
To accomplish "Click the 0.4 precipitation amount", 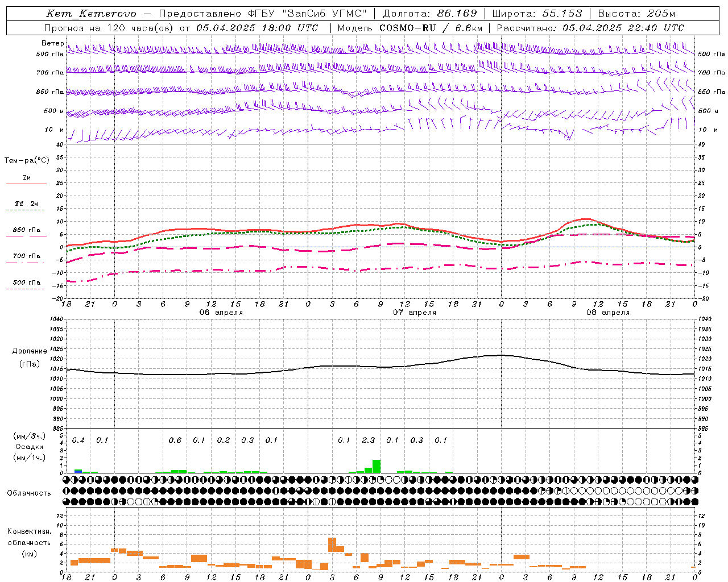I will 78,440.
